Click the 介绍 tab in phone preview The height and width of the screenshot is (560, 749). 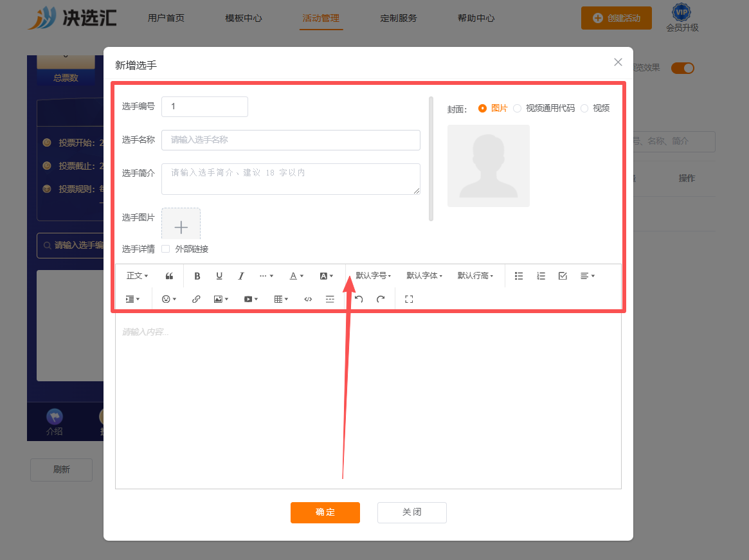[x=55, y=423]
